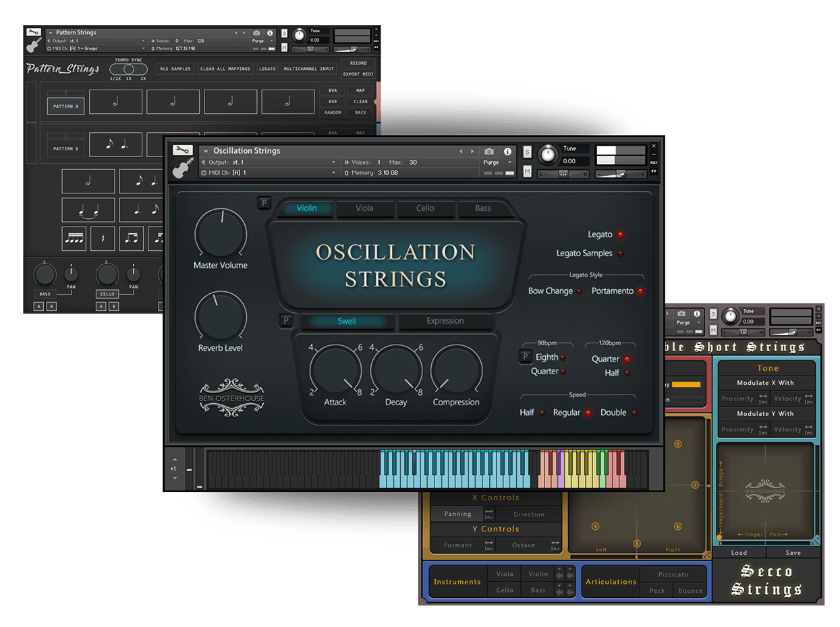This screenshot has height=627, width=840.
Task: Go to next preset arrow in Oscillation Strings
Action: pyautogui.click(x=472, y=151)
